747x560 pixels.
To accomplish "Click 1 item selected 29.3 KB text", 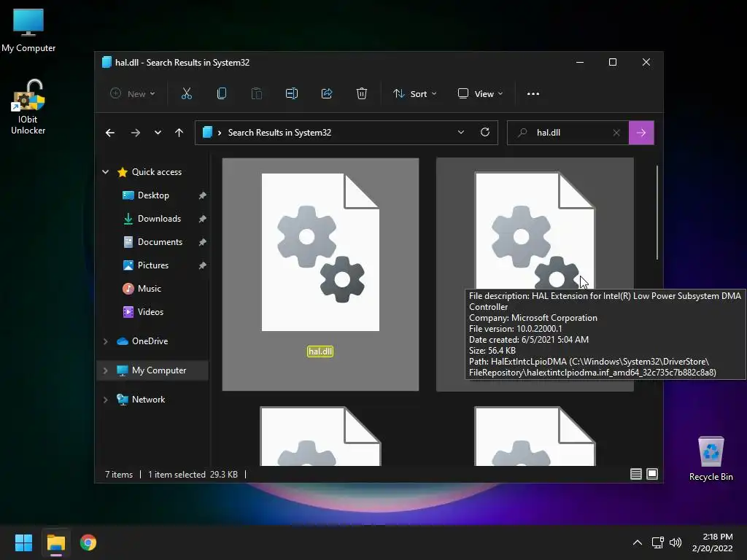I will coord(193,474).
